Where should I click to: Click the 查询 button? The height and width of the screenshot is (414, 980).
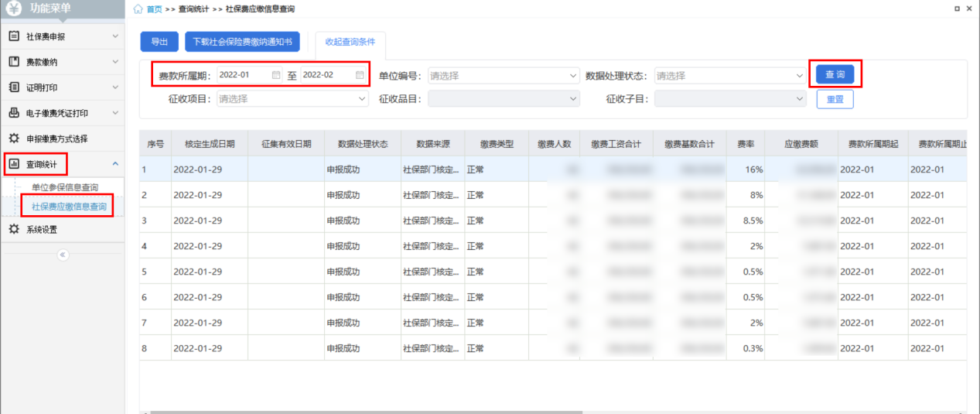tap(835, 74)
